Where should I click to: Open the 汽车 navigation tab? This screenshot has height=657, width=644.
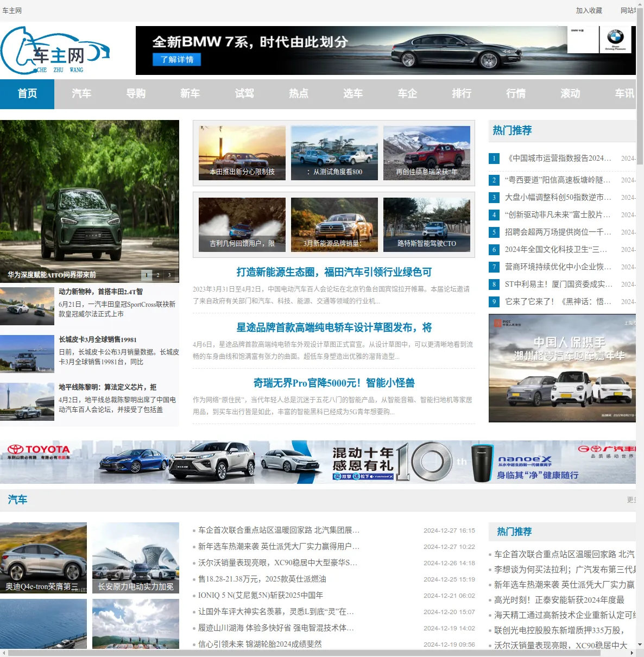[81, 94]
